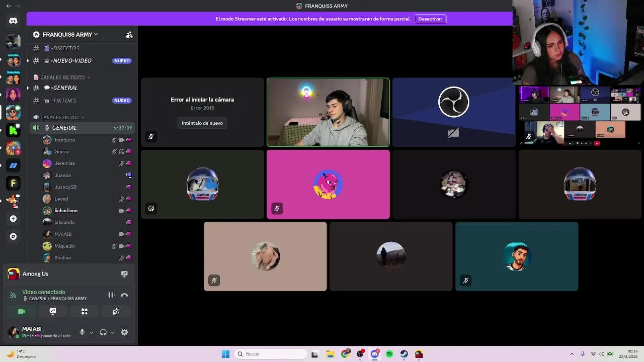Open the Kick server icon in sidebar
The height and width of the screenshot is (362, 644).
[13, 130]
